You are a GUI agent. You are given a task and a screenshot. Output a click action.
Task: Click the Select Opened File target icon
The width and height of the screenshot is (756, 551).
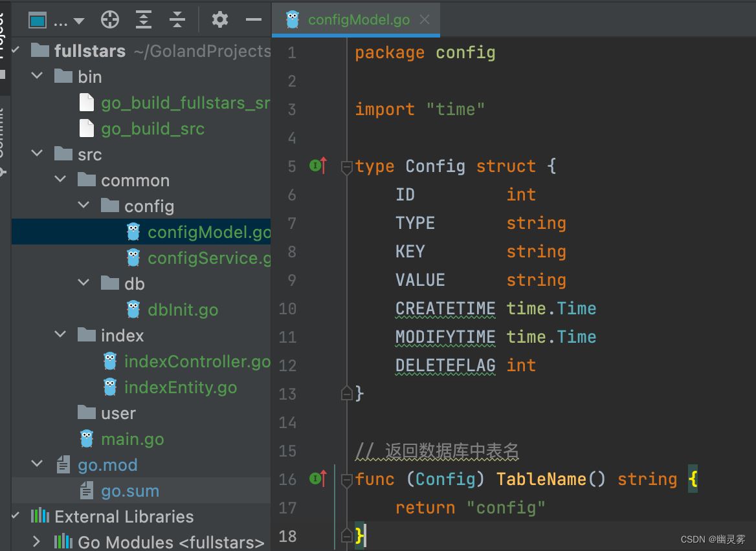[110, 20]
